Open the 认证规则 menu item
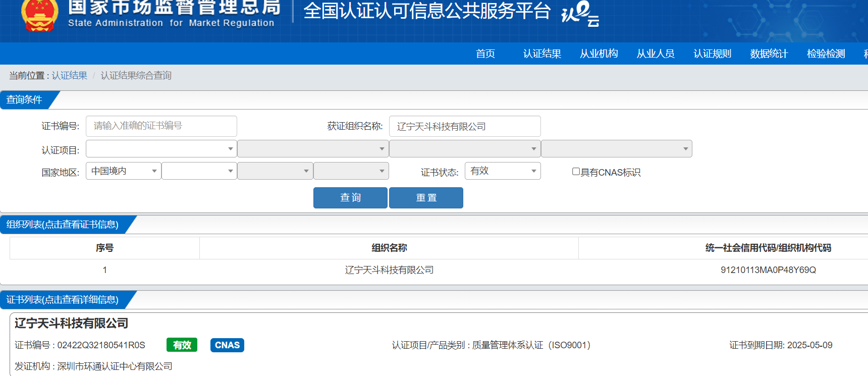 [713, 53]
